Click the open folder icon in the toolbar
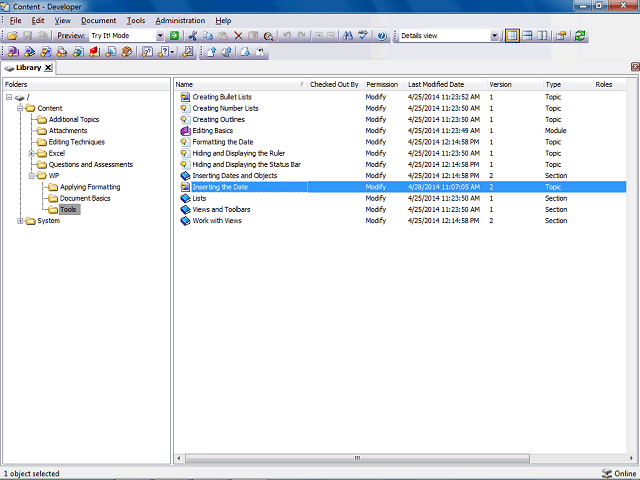The width and height of the screenshot is (640, 480). click(13, 36)
